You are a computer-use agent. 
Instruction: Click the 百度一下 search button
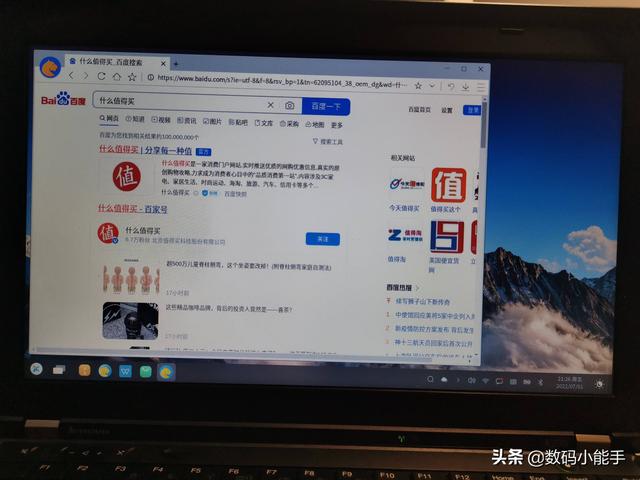[326, 107]
